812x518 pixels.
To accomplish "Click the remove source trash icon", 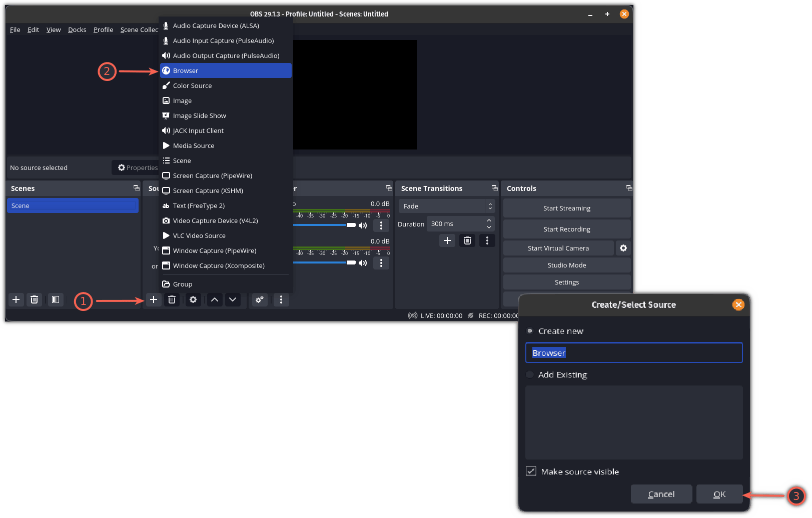I will pyautogui.click(x=172, y=299).
